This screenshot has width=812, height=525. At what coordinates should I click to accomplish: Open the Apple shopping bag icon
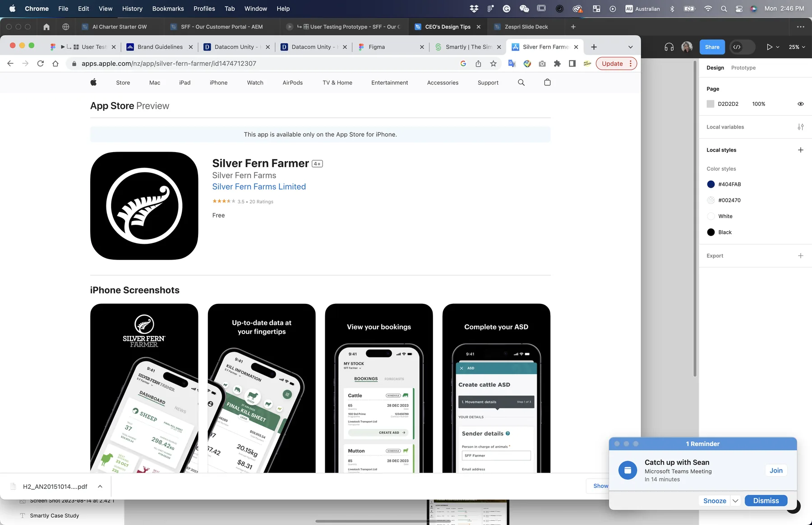tap(547, 83)
